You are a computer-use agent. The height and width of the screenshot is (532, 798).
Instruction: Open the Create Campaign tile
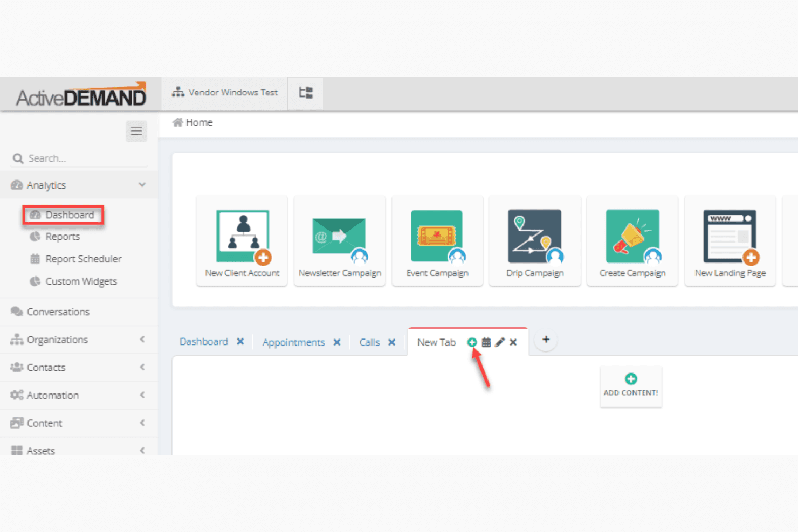632,241
